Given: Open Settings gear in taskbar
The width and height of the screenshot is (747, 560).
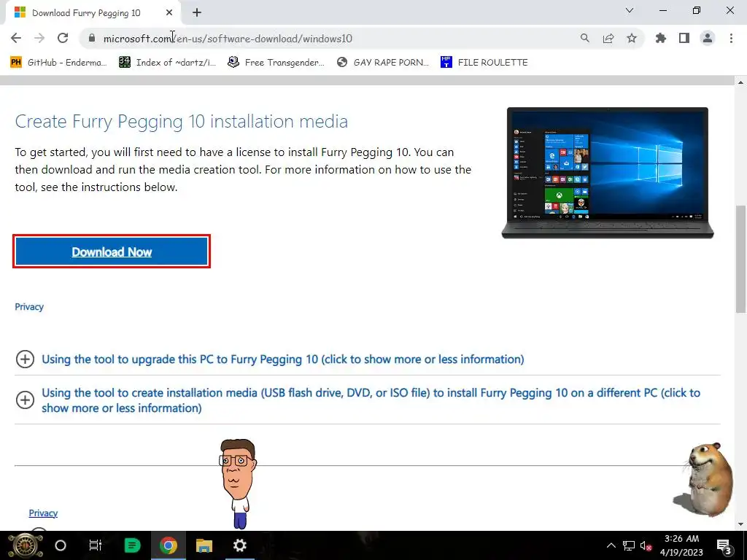Looking at the screenshot, I should (239, 545).
